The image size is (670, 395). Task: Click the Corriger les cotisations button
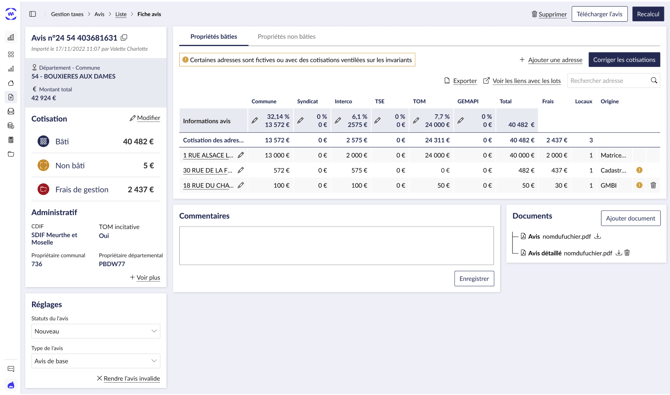pyautogui.click(x=624, y=60)
